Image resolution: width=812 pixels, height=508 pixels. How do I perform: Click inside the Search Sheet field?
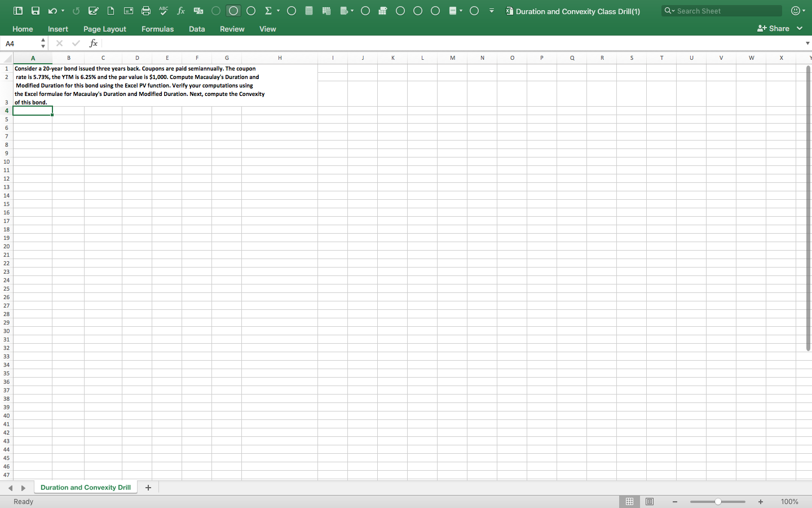tap(722, 10)
